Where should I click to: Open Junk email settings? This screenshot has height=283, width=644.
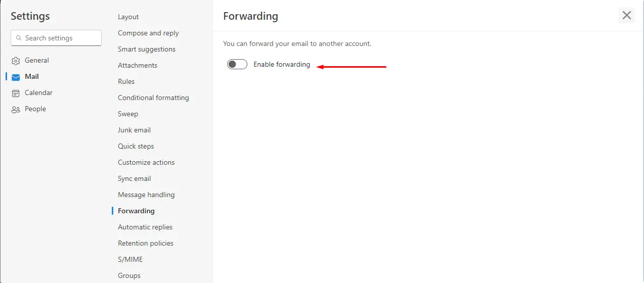point(134,130)
